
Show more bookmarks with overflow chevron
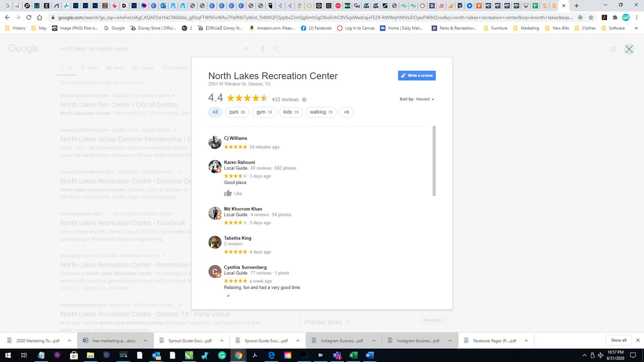(x=636, y=28)
